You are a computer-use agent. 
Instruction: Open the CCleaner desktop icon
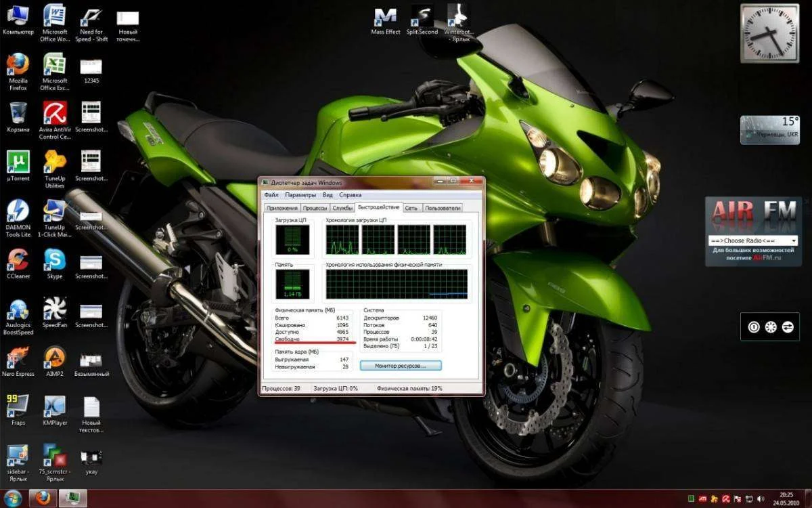point(18,261)
